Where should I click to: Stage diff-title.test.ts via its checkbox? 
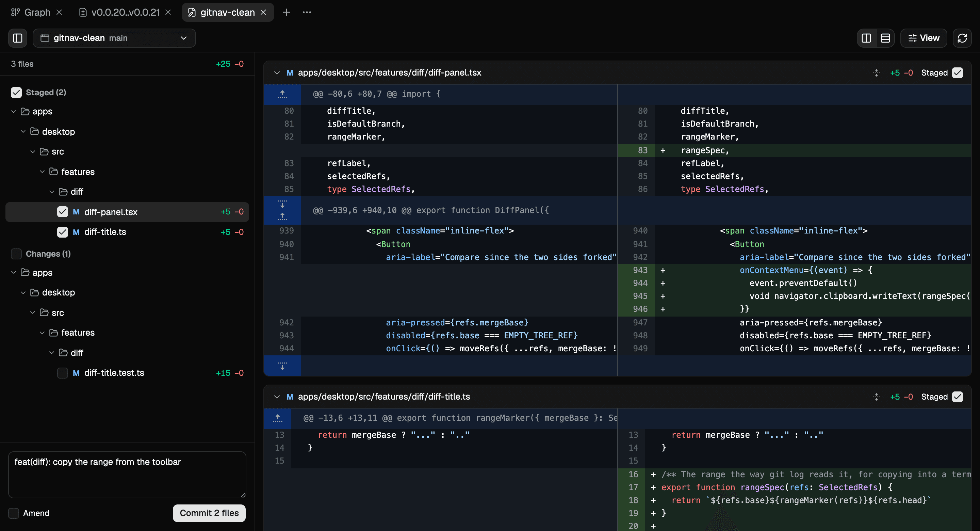(62, 373)
